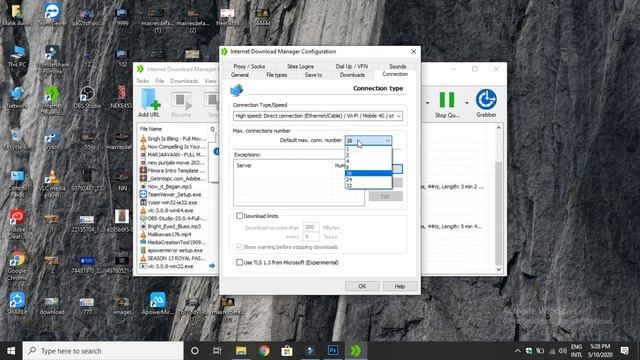Open the VLC media player desktop shortcut
640x360 pixels.
tap(52, 183)
